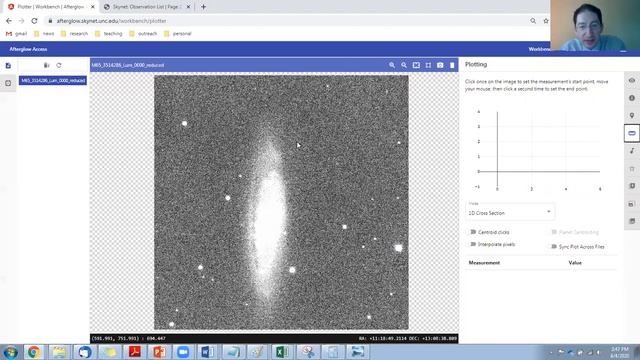Click the Value column header
The image size is (640, 360).
575,263
